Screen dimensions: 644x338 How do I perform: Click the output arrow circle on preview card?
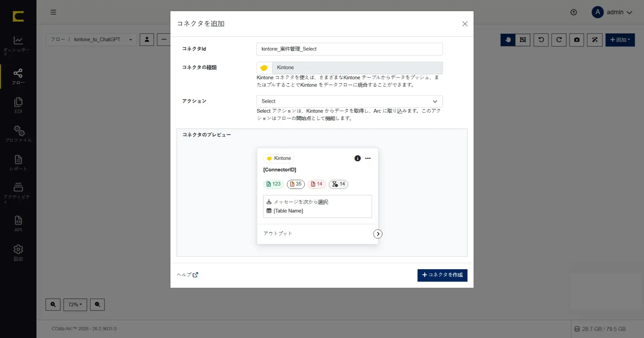[x=378, y=234]
